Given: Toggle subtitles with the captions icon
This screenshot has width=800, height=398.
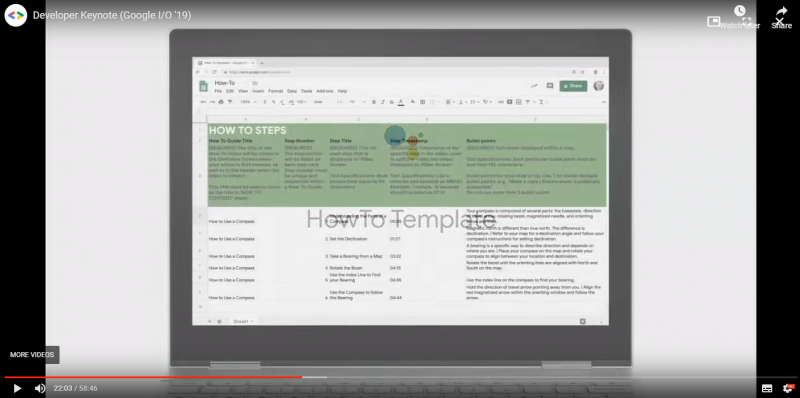Looking at the screenshot, I should pyautogui.click(x=767, y=388).
